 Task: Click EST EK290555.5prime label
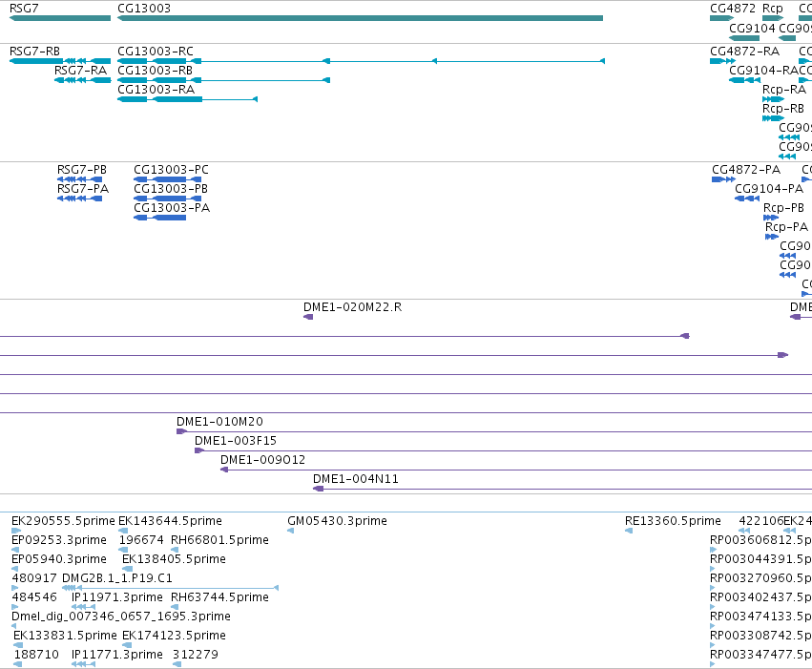coord(63,521)
